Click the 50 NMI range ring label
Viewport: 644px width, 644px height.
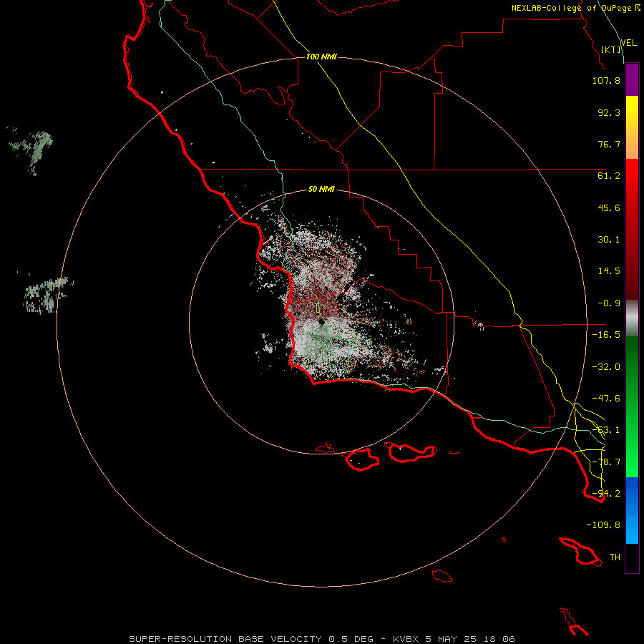(x=321, y=189)
